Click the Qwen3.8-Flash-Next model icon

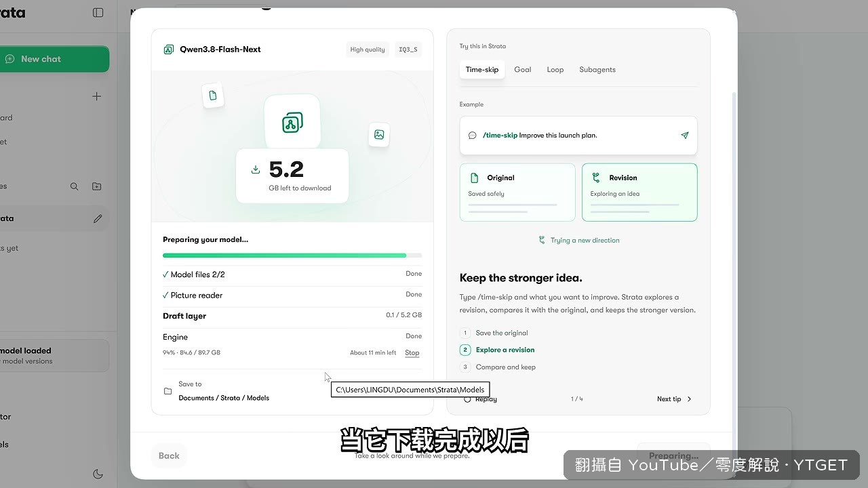169,49
